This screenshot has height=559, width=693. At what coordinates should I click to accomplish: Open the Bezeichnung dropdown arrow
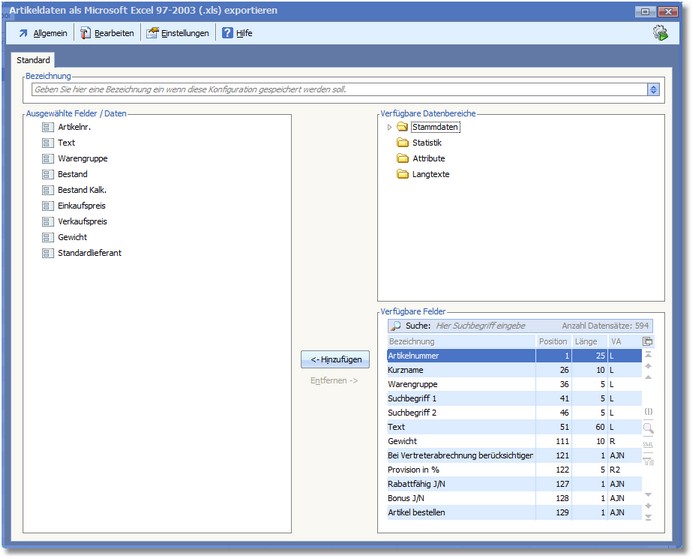coord(653,89)
